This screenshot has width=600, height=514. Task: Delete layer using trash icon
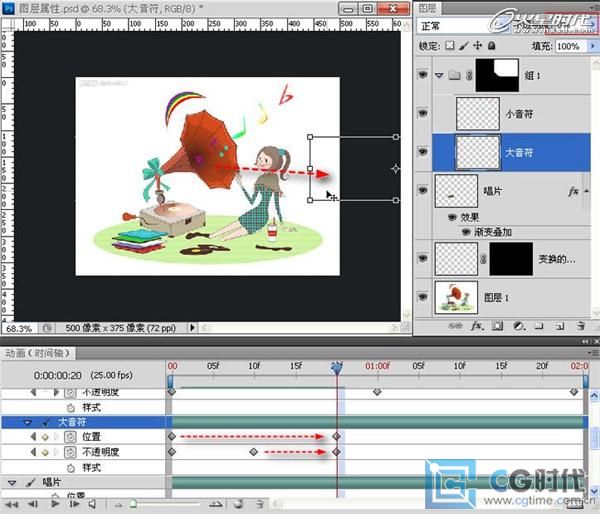(580, 326)
